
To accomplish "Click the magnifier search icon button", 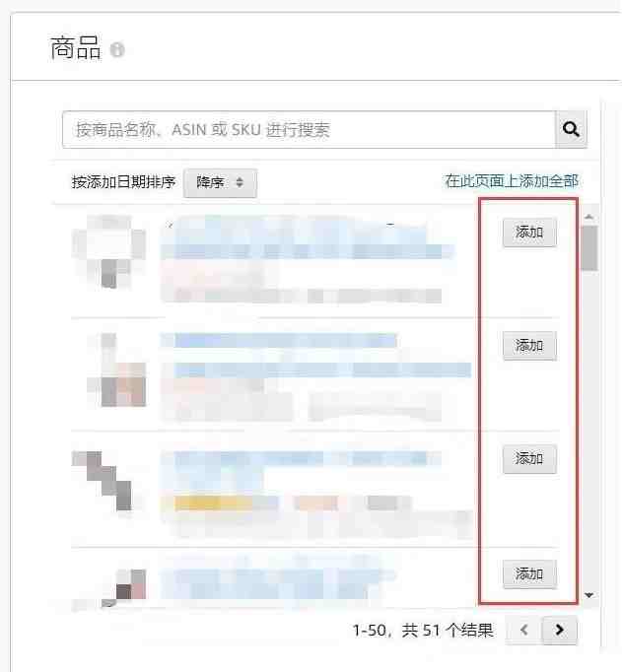I will point(571,129).
